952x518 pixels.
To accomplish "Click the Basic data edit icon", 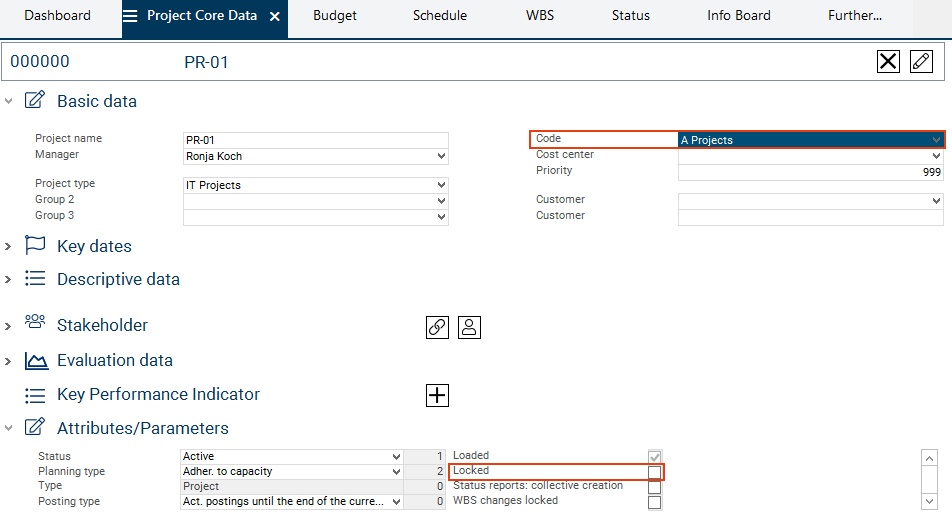I will click(35, 101).
